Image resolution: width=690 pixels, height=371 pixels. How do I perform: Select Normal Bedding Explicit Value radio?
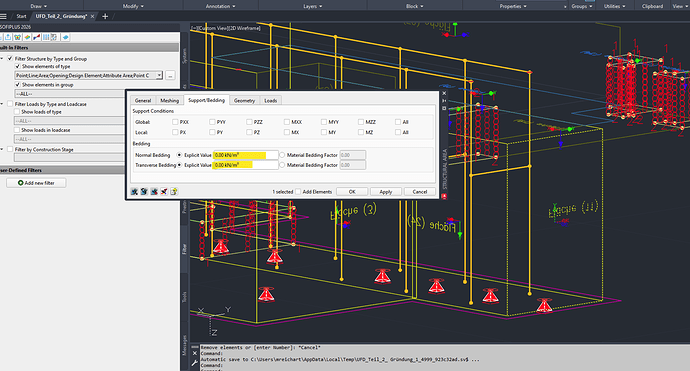pos(179,155)
